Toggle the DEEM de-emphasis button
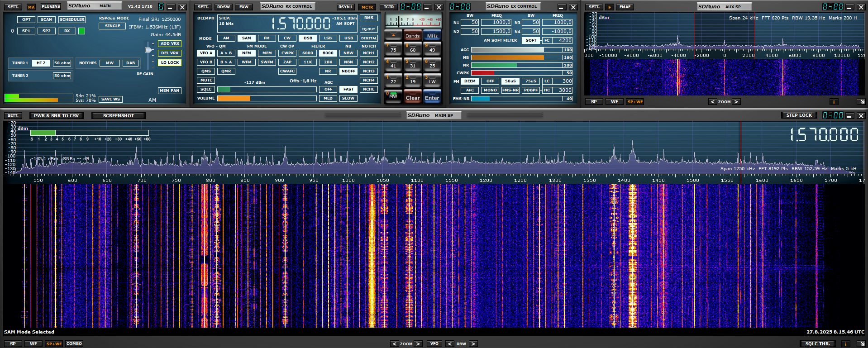The height and width of the screenshot is (348, 868). pos(470,81)
